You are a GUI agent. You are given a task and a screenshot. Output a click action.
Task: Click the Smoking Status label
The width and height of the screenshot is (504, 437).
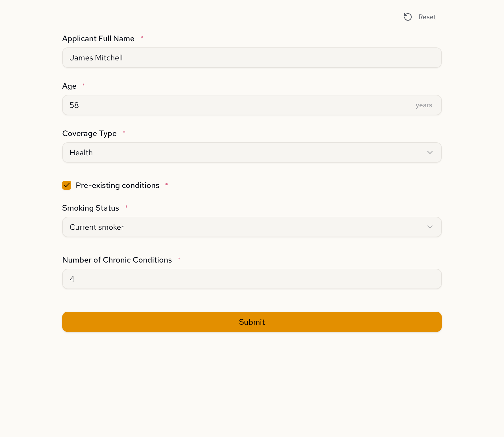click(x=90, y=208)
